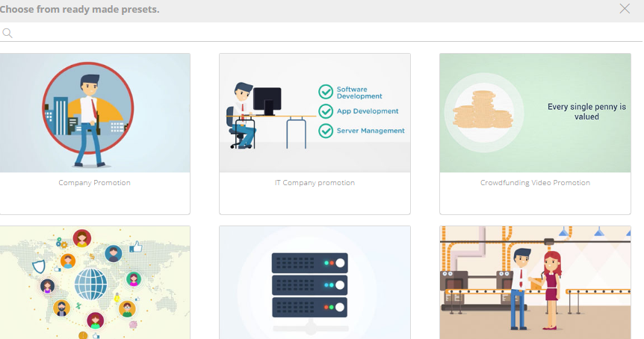Click the Company Promotion title label
Viewport: 644px width, 339px height.
(95, 183)
